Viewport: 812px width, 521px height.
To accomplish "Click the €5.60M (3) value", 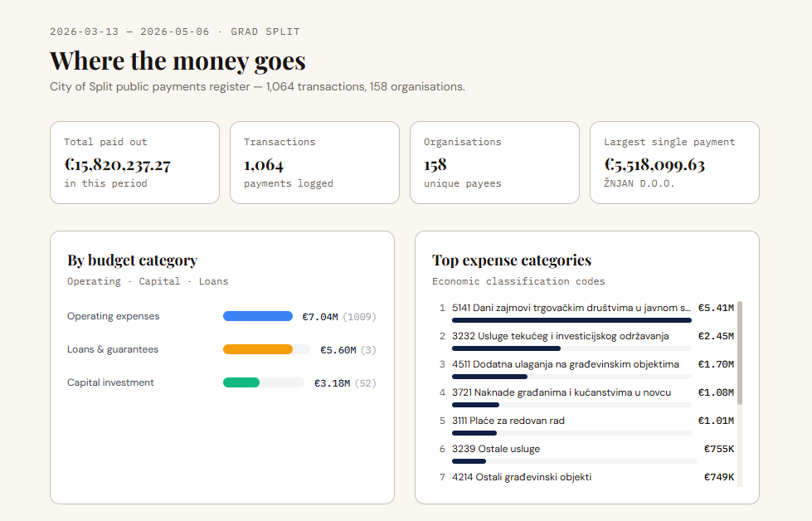I will pyautogui.click(x=348, y=350).
